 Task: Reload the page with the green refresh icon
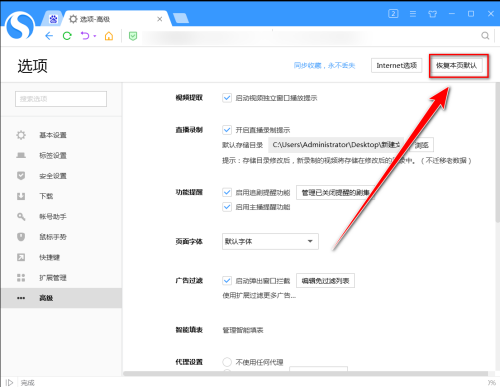(67, 36)
